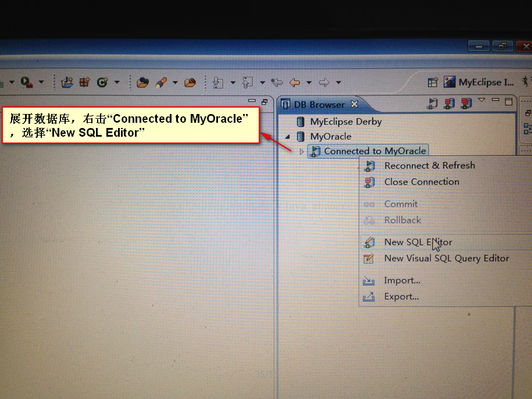Click the Previous Annotation icon

(247, 83)
